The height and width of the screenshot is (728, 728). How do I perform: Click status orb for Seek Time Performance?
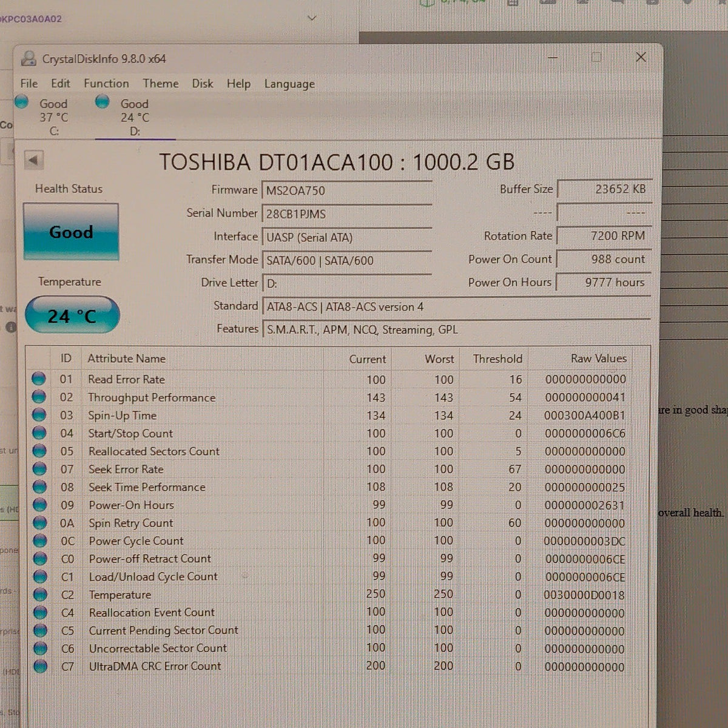[x=39, y=487]
